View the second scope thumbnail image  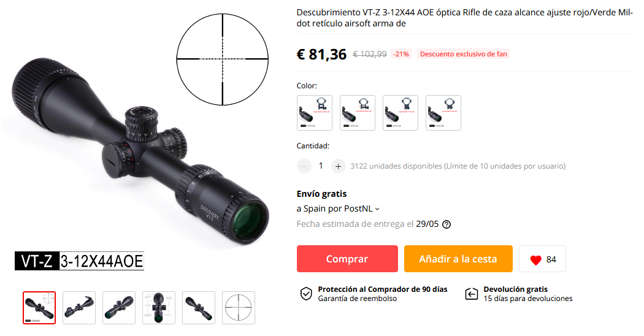click(x=79, y=308)
